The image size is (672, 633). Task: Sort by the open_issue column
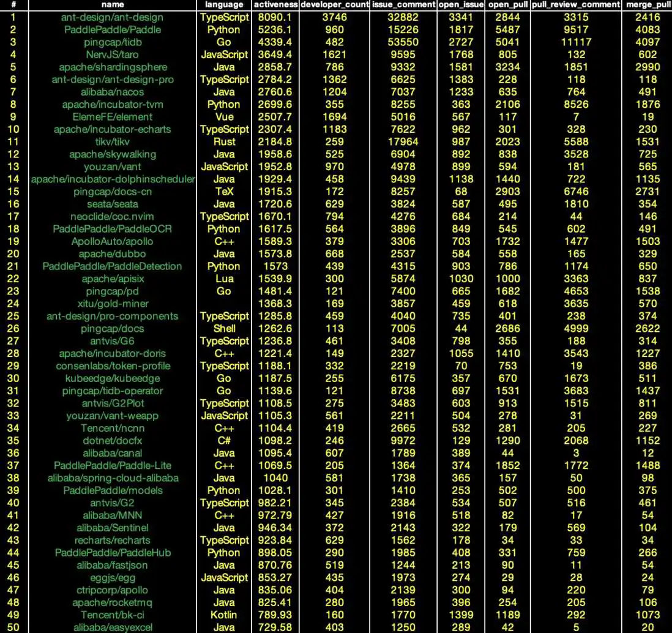[461, 5]
